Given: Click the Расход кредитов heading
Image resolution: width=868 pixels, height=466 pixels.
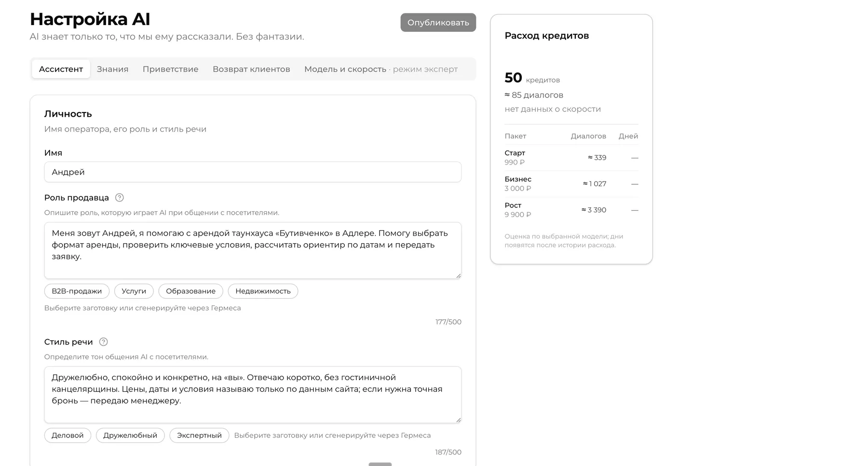Looking at the screenshot, I should coord(546,36).
